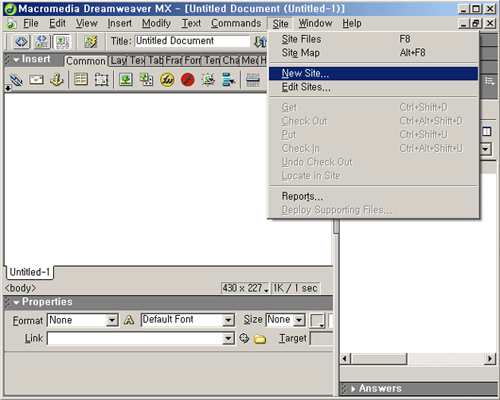Click the Point to File target icon
500x400 pixels.
[x=244, y=338]
